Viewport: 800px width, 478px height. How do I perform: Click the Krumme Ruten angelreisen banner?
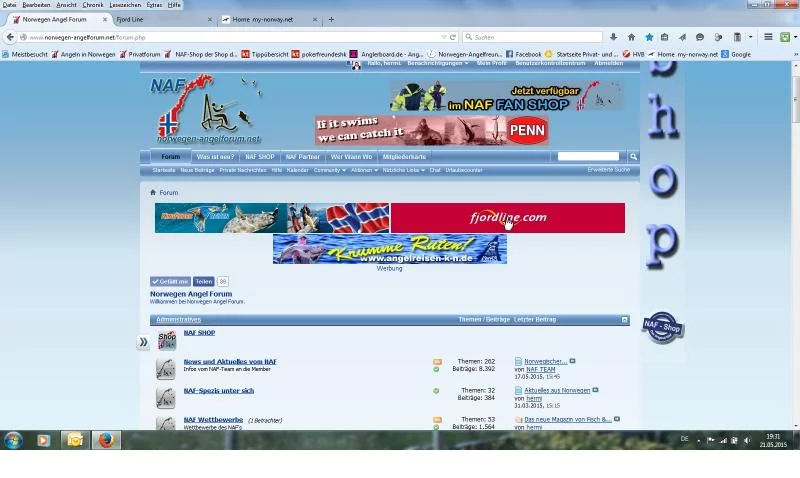[x=390, y=249]
